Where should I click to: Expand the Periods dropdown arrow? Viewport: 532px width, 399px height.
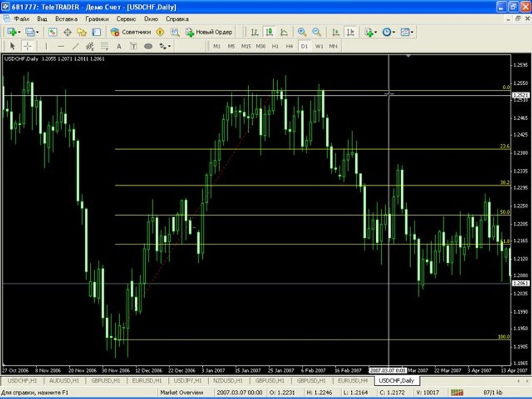point(393,33)
